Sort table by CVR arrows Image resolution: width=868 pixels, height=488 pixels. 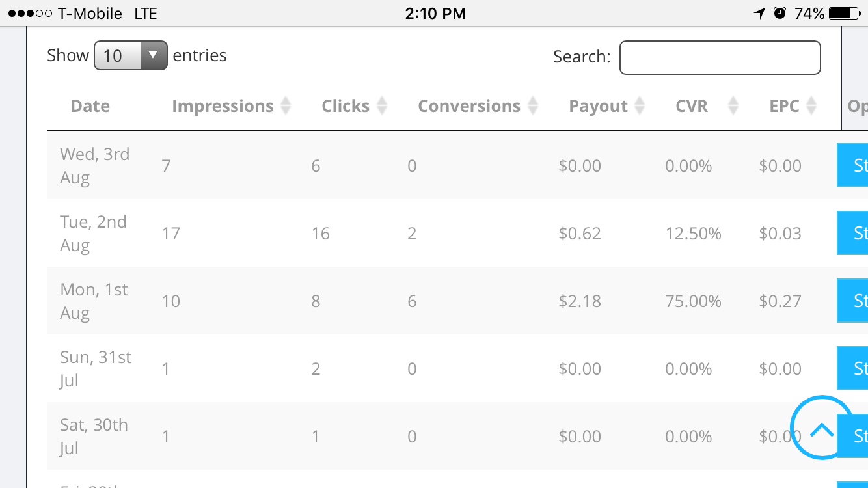tap(733, 106)
